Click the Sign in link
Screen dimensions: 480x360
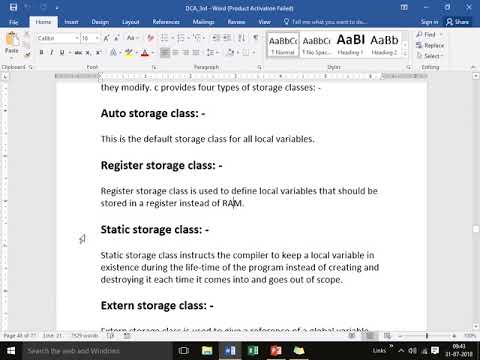coord(429,22)
